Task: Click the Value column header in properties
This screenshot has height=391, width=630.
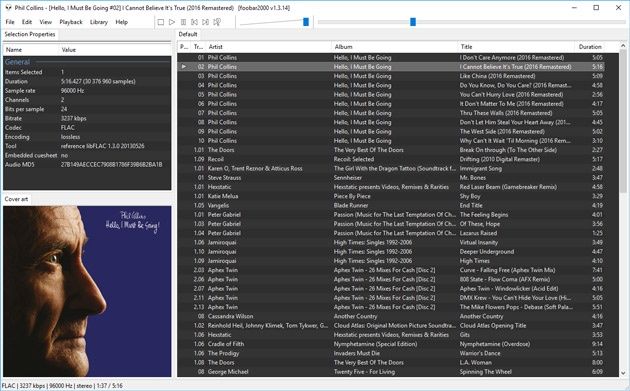Action: click(x=115, y=50)
